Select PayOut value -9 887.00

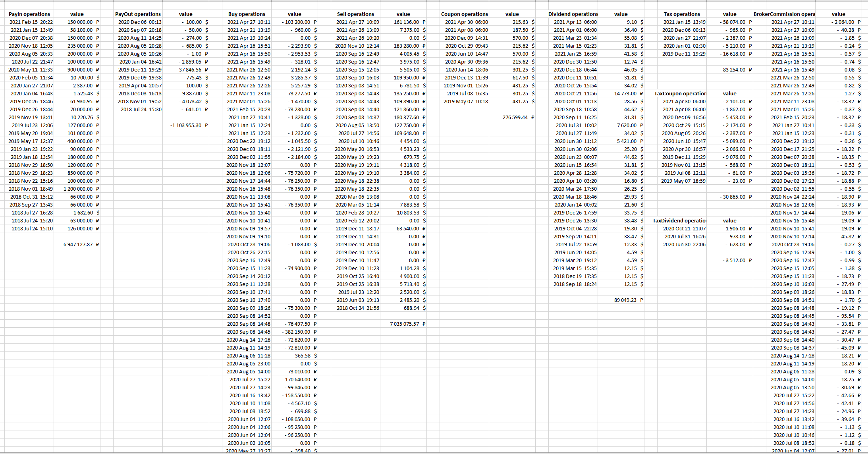(186, 93)
